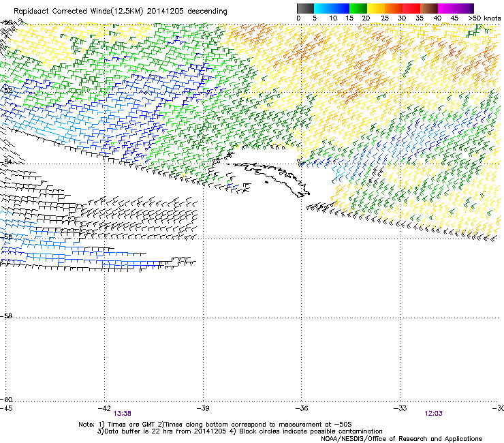Click the South Georgia island outline on the map
The image size is (504, 443).
270,179
